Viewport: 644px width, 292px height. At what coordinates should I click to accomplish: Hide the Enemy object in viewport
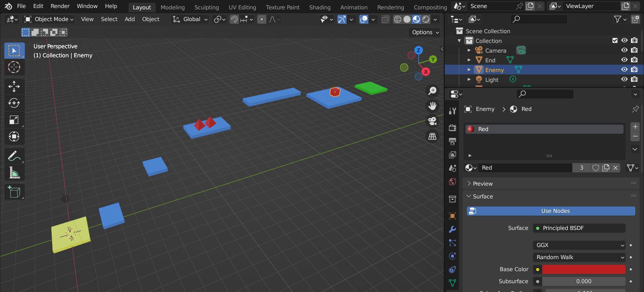624,70
